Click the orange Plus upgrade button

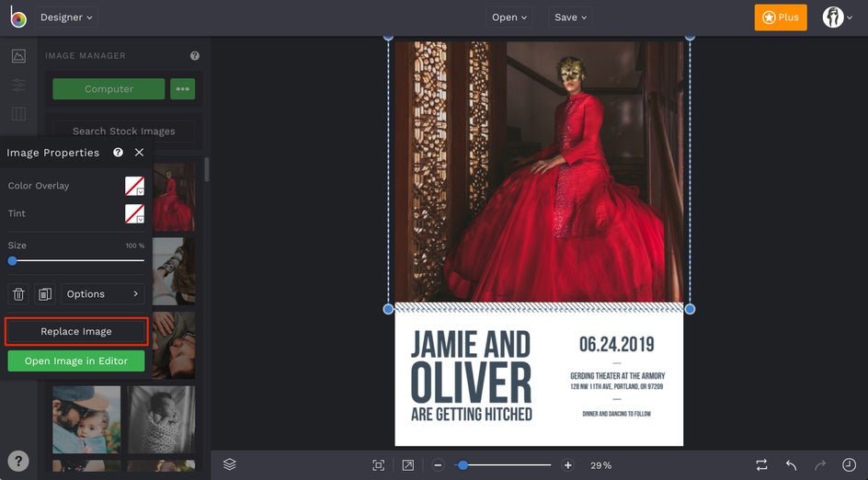click(781, 17)
